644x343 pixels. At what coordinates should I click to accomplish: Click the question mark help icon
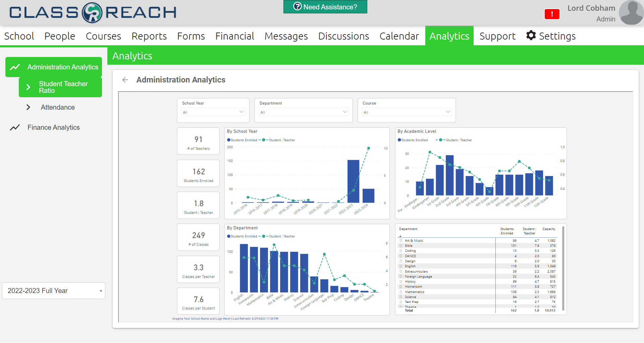click(x=297, y=6)
